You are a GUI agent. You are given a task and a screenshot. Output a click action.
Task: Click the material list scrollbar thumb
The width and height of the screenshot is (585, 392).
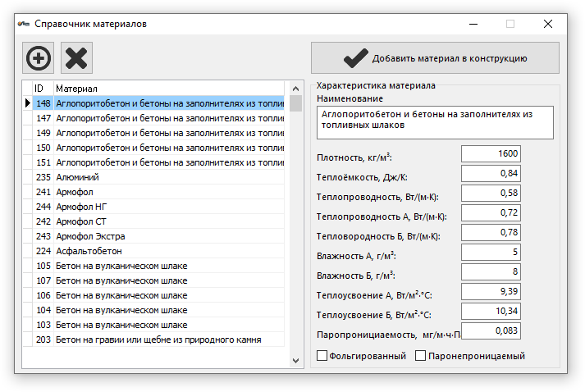pyautogui.click(x=296, y=103)
